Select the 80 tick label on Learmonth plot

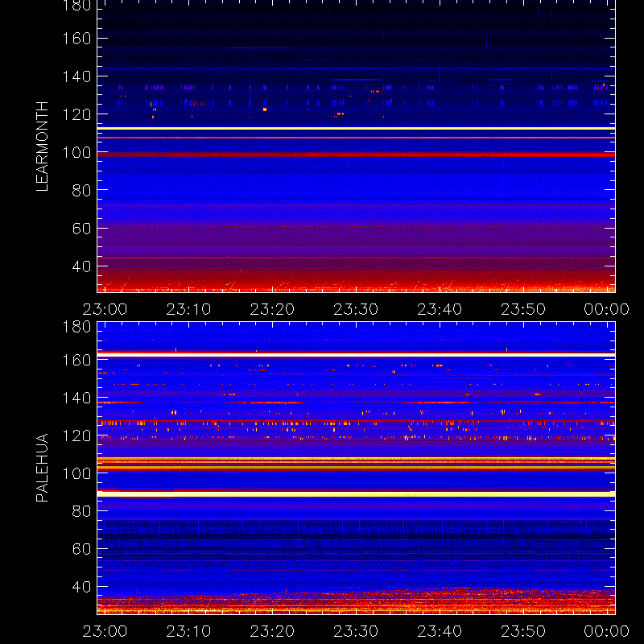click(81, 190)
